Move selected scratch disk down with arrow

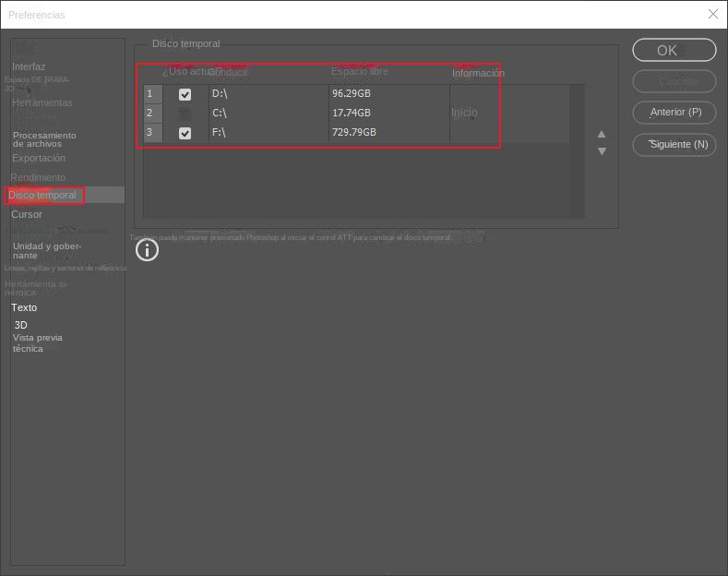tap(602, 150)
